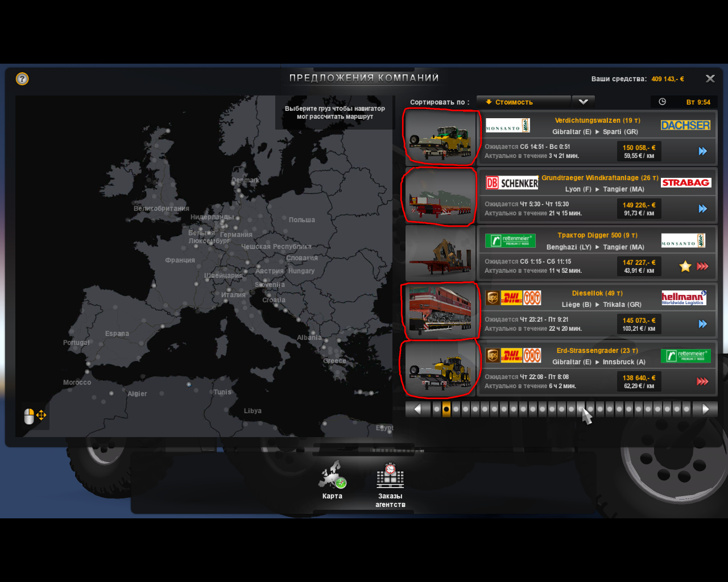Viewport: 728px width, 582px height.
Task: Click blue arrows on Diesellok job
Action: coord(703,324)
